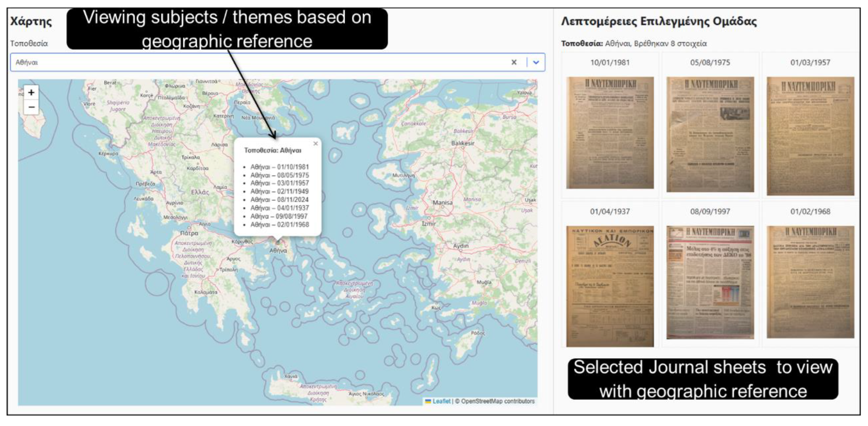The width and height of the screenshot is (868, 426).
Task: Click the date label 01/02/1968
Action: point(810,212)
